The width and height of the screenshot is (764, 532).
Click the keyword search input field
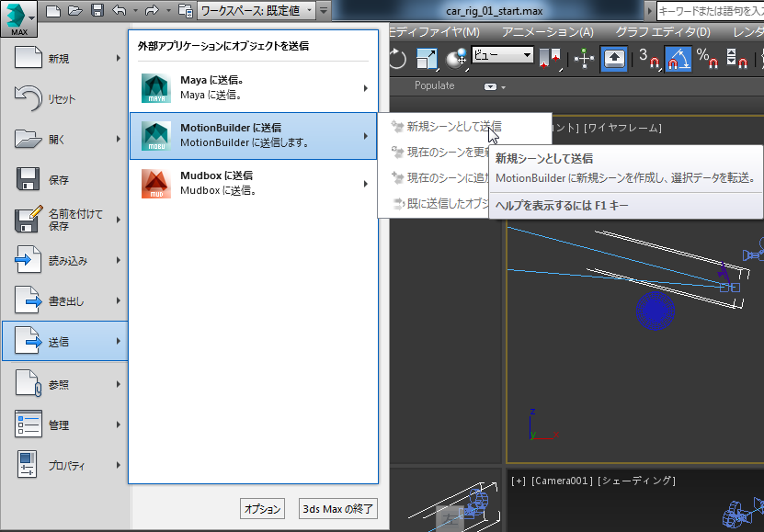coord(711,11)
